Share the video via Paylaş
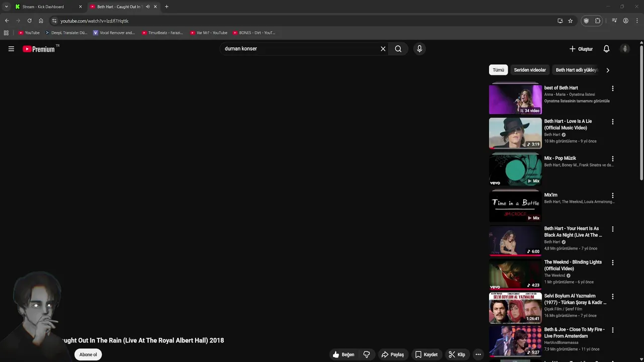This screenshot has width=644, height=362. pos(392,354)
